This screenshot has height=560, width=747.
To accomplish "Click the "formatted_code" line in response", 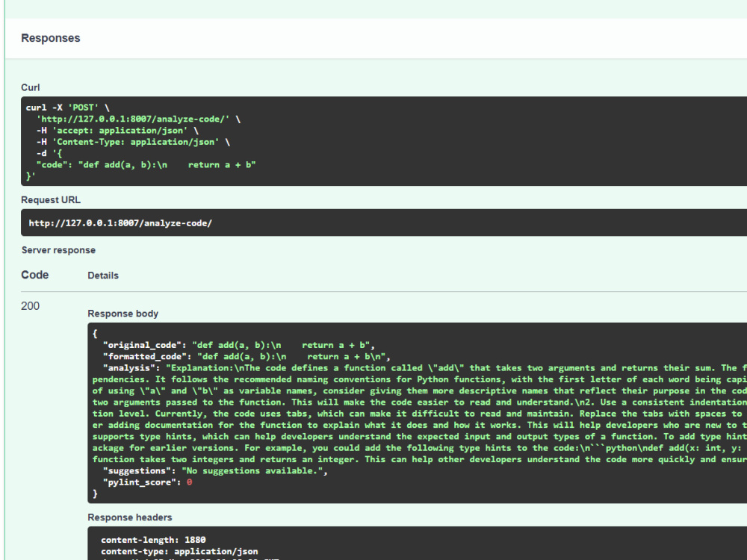I will coord(247,357).
